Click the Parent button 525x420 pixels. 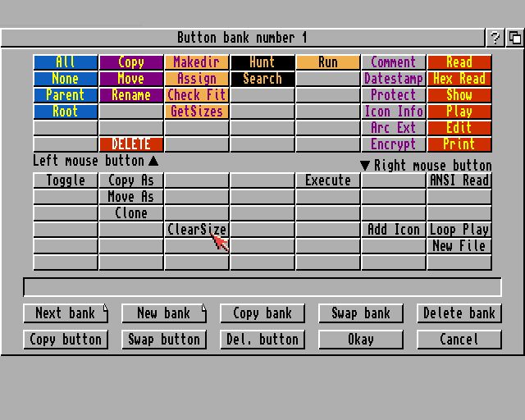click(x=66, y=95)
